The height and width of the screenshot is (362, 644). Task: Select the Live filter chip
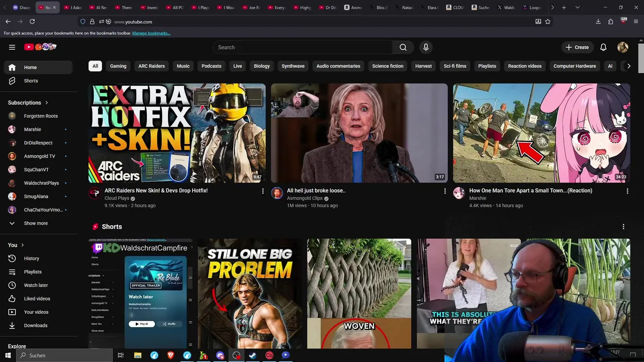pyautogui.click(x=237, y=66)
